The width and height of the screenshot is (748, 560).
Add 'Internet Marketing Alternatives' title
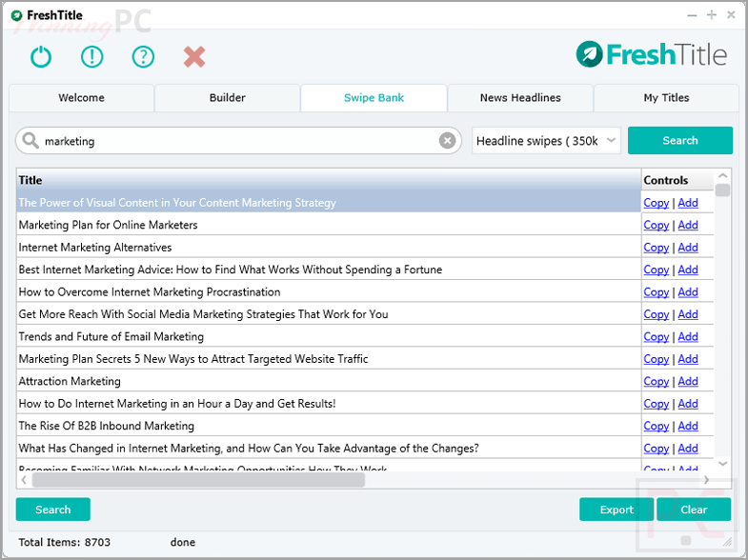[688, 248]
